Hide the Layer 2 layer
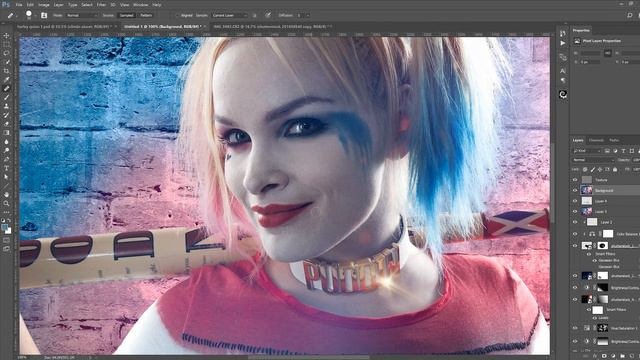Image resolution: width=640 pixels, height=360 pixels. 575,222
